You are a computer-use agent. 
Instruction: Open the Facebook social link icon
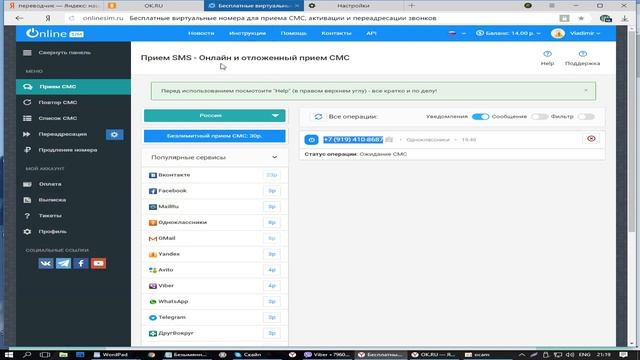pos(81,263)
